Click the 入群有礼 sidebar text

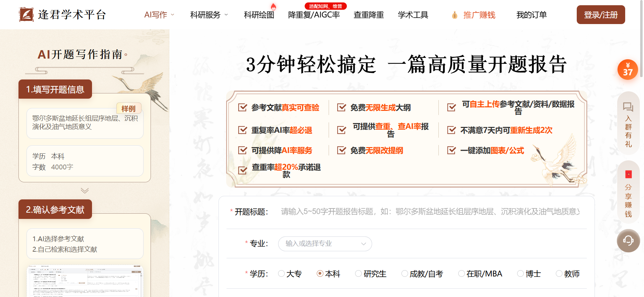pos(628,131)
